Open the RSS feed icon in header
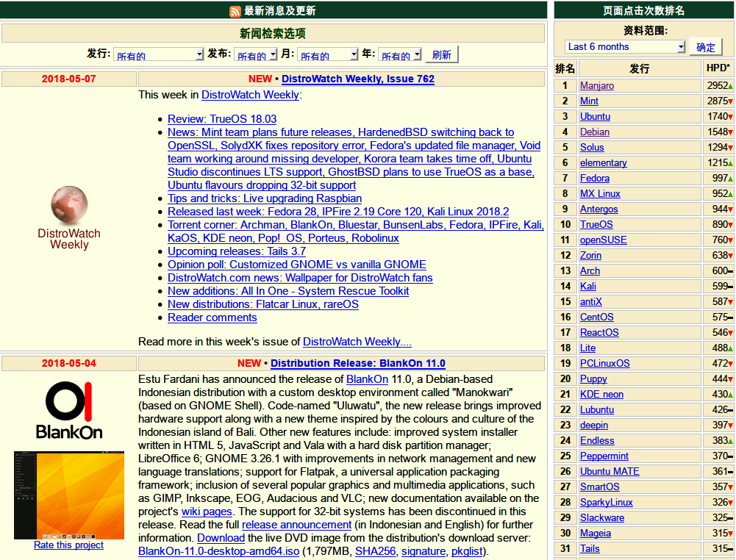The image size is (736, 560). [235, 11]
